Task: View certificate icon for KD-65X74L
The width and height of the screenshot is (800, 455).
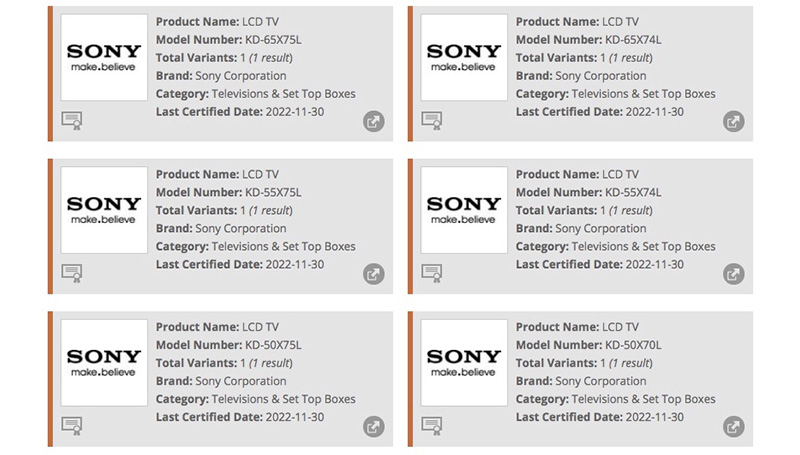Action: [432, 121]
